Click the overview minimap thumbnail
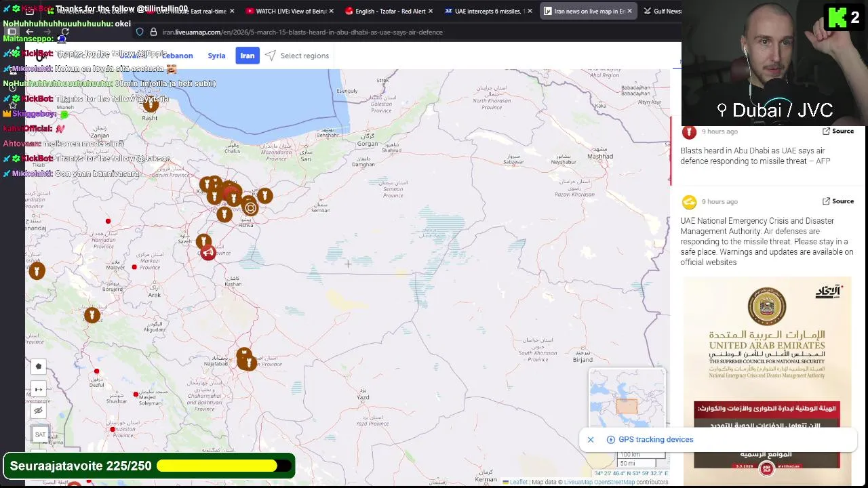Viewport: 868px width, 488px height. (627, 398)
